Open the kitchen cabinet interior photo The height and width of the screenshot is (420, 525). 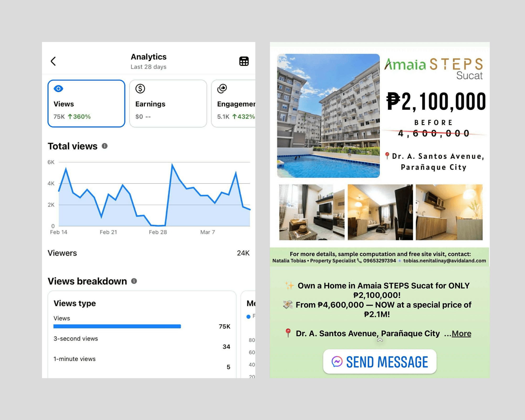tap(449, 212)
